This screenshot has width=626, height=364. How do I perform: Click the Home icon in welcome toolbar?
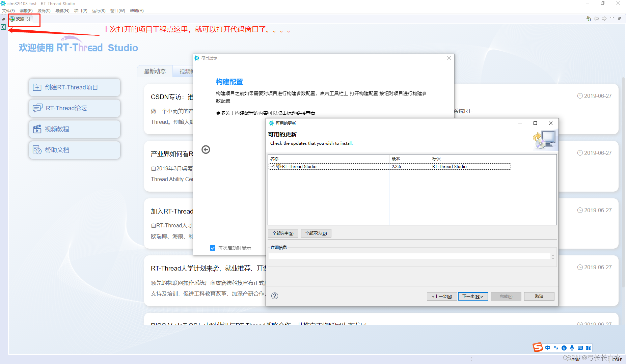tap(589, 19)
